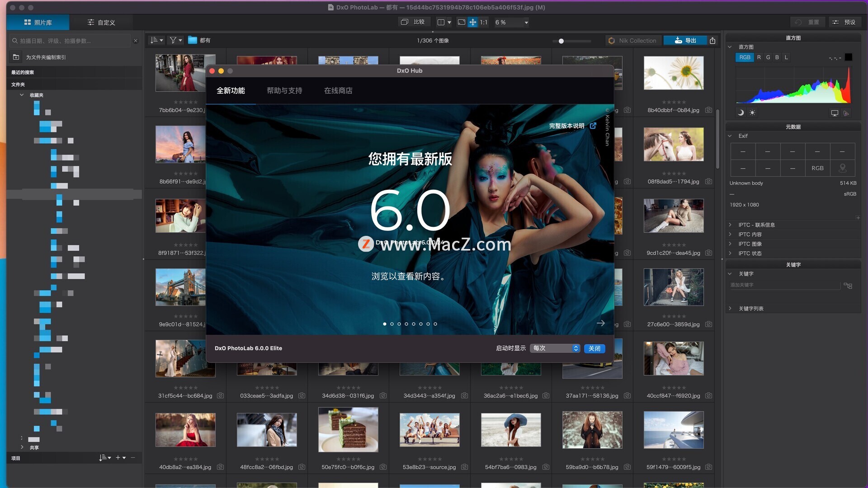Collapse the 关键字 keyword section
Image resolution: width=868 pixels, height=488 pixels.
click(x=730, y=274)
